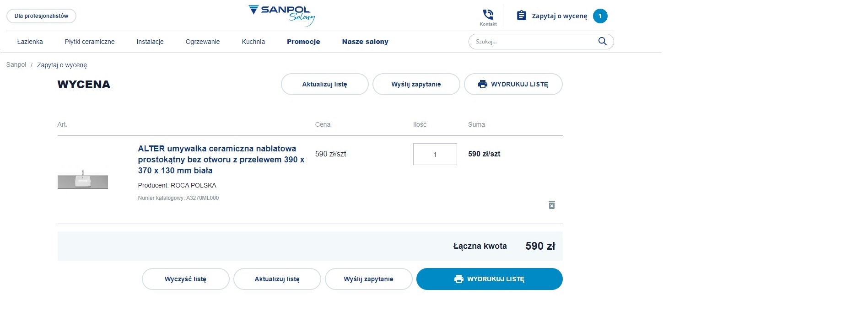Open the Łazienka menu
868x311 pixels.
(x=30, y=42)
